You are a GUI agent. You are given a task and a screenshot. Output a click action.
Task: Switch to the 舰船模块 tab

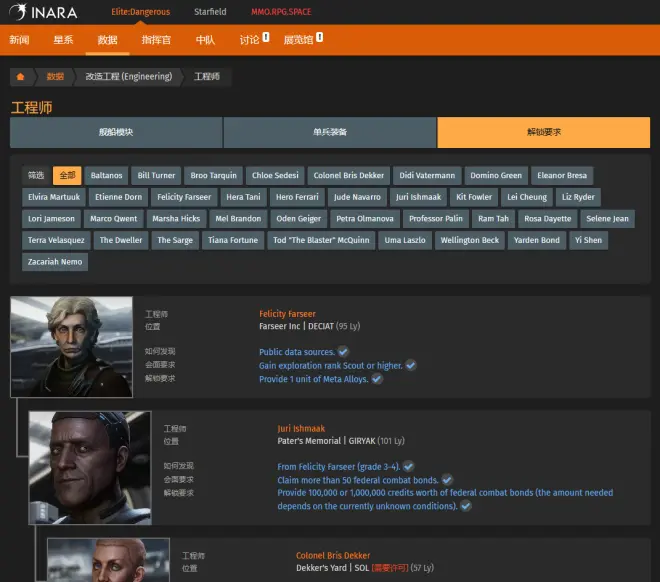click(x=116, y=132)
